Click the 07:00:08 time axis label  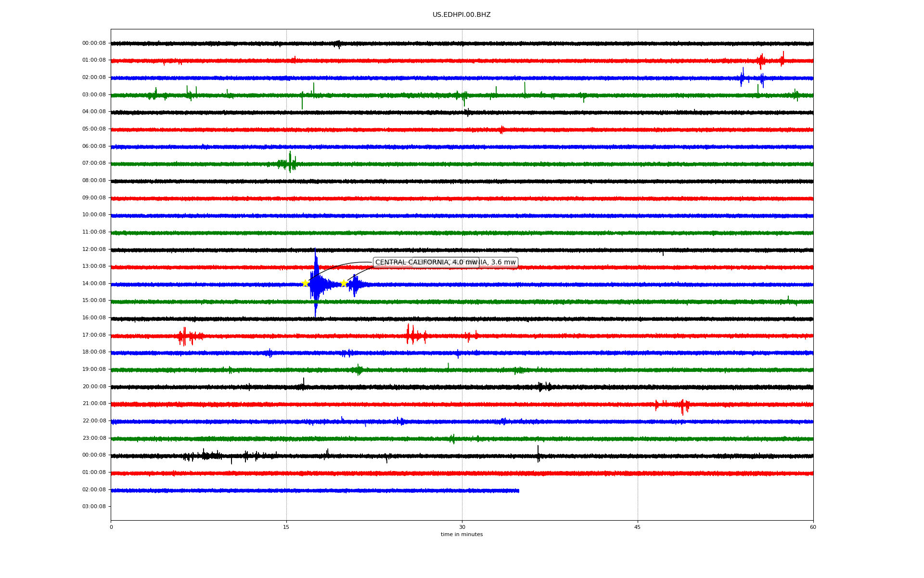coord(94,163)
